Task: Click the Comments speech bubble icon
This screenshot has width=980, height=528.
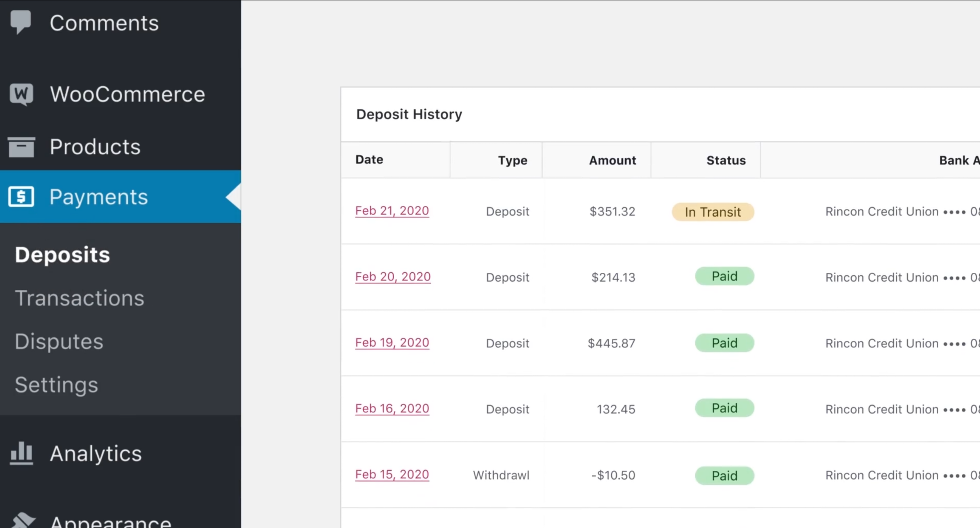Action: pos(21,21)
